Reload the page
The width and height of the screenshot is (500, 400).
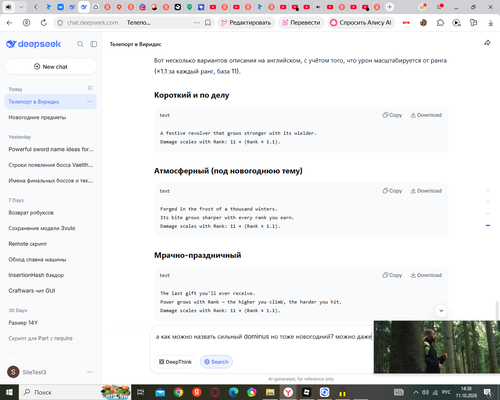pos(44,23)
